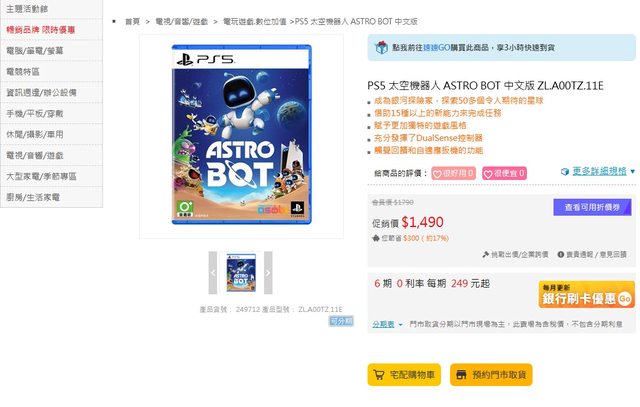640x407 pixels.
Task: Select the ASTRO BOT cover thumbnail
Action: 240,273
